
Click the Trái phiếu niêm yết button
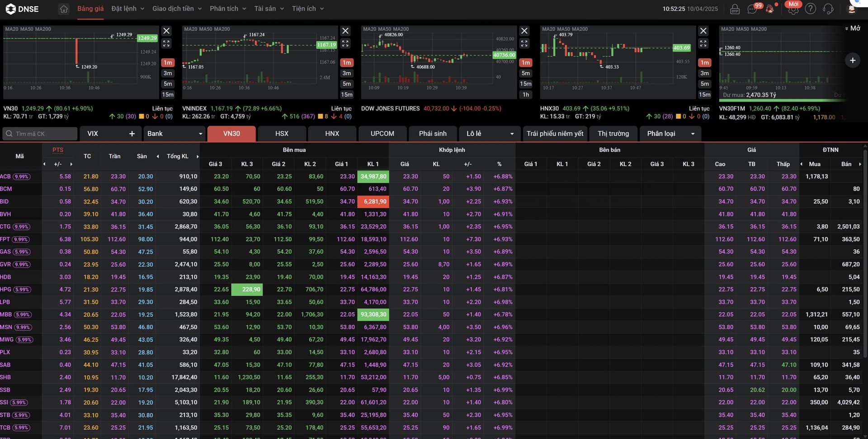(x=555, y=134)
